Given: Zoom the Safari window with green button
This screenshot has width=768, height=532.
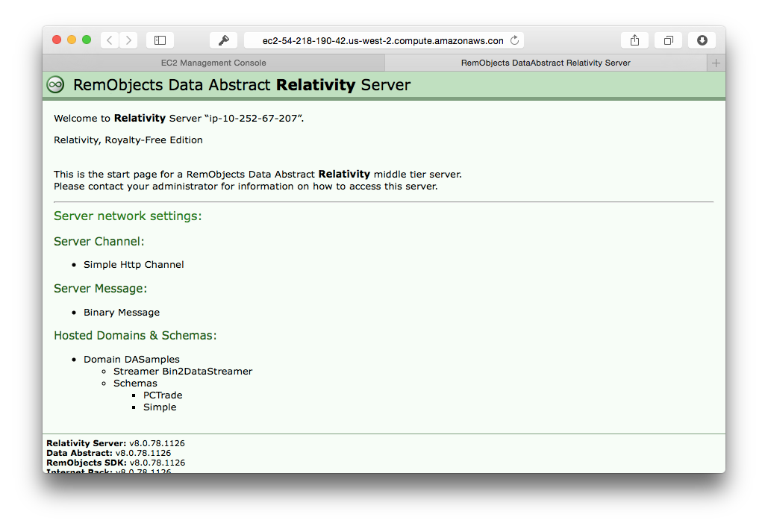Looking at the screenshot, I should click(87, 40).
